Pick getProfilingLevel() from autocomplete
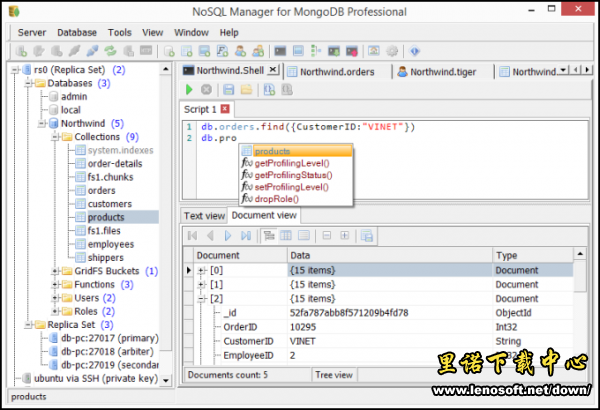The width and height of the screenshot is (600, 410). [x=292, y=163]
